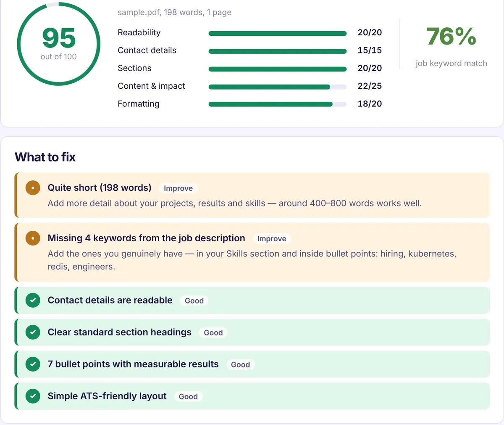Click the 'What to fix' heading
504x425 pixels.
point(45,157)
